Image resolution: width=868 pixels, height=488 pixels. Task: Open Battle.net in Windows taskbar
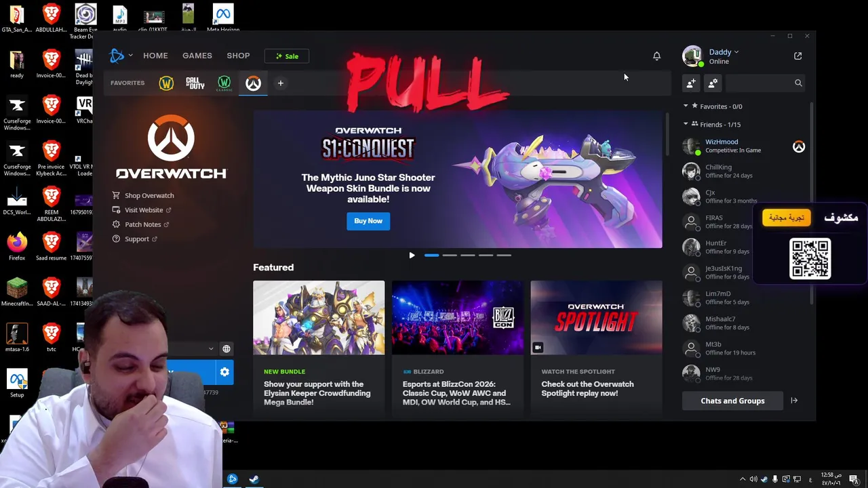pos(232,479)
